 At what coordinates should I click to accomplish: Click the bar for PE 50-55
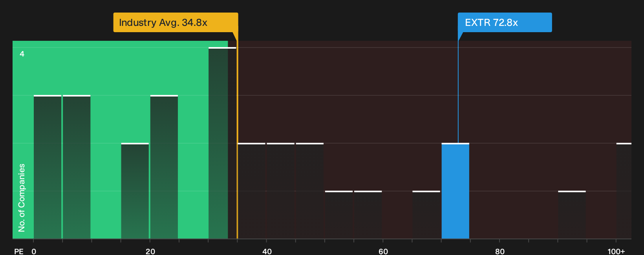tap(339, 215)
